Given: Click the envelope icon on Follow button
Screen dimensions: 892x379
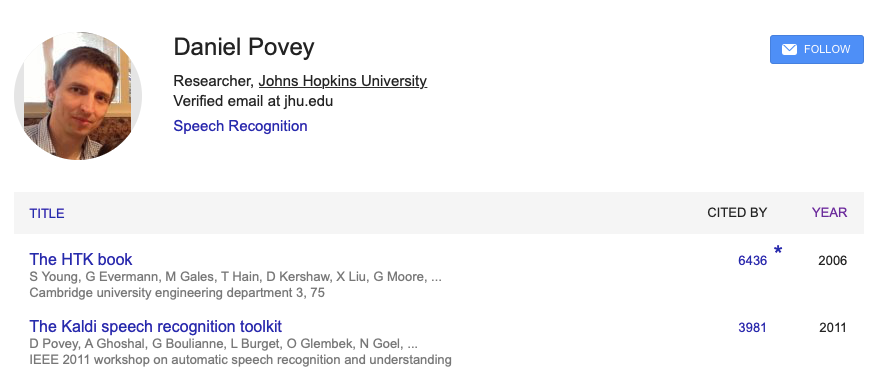Looking at the screenshot, I should 789,50.
